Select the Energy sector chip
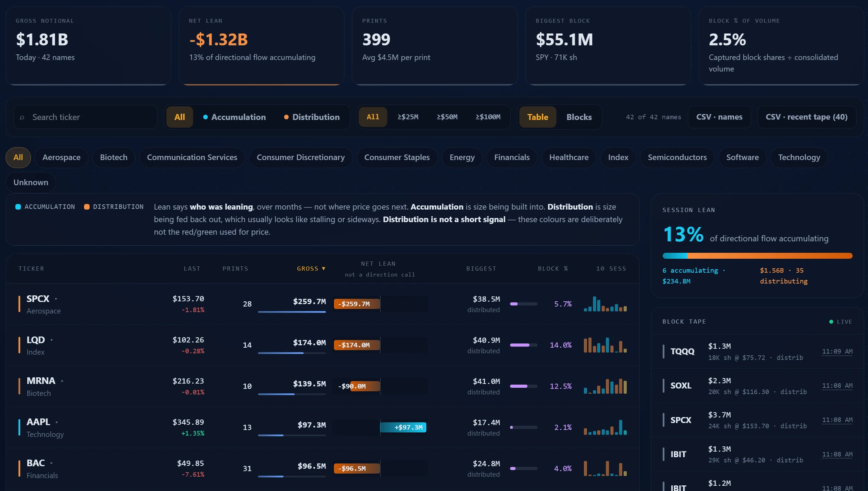Screen dimensions: 868x491 point(462,158)
